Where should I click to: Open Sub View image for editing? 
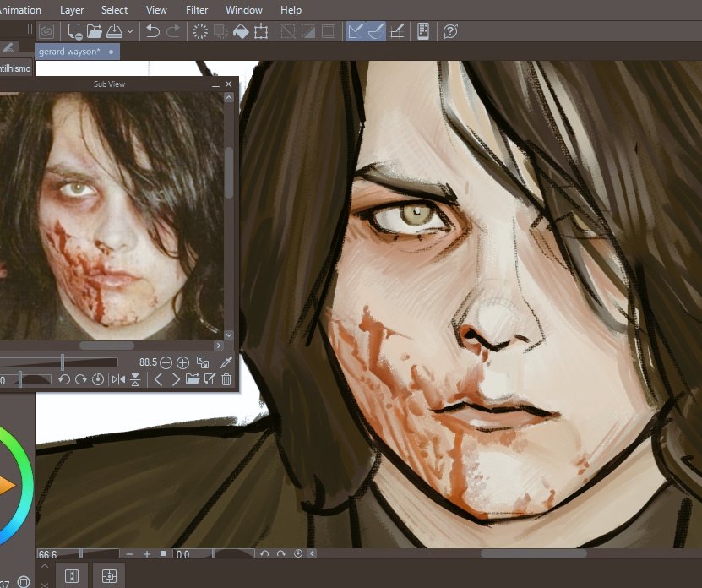pyautogui.click(x=210, y=380)
